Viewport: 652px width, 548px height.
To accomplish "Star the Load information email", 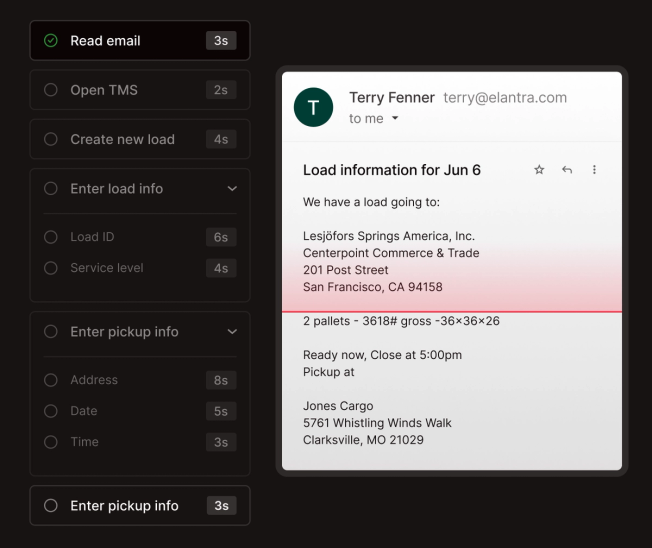I will (539, 170).
